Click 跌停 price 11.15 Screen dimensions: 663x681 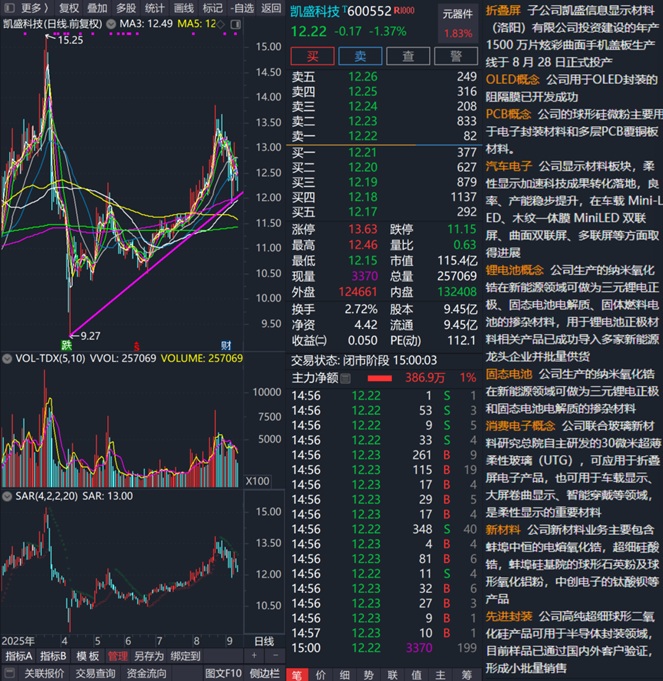coord(462,229)
